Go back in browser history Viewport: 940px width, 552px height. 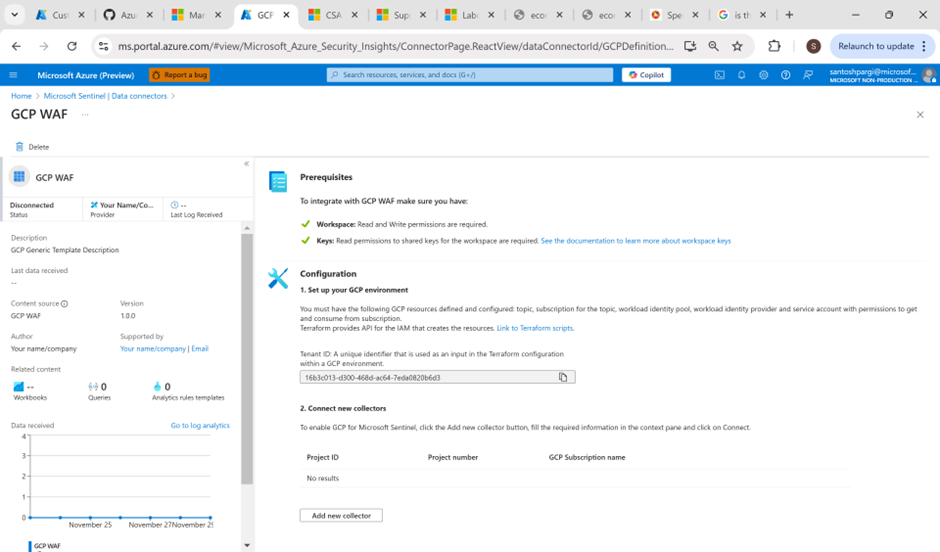[x=16, y=46]
